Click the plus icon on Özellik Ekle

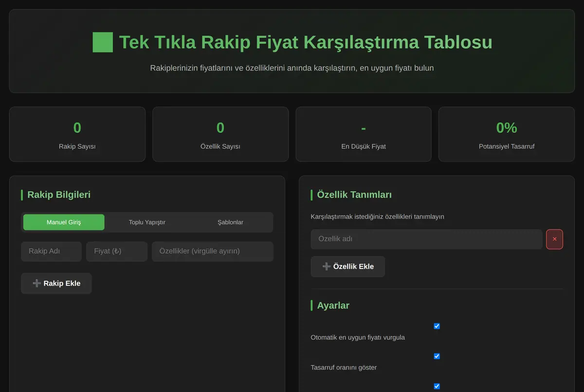point(327,267)
